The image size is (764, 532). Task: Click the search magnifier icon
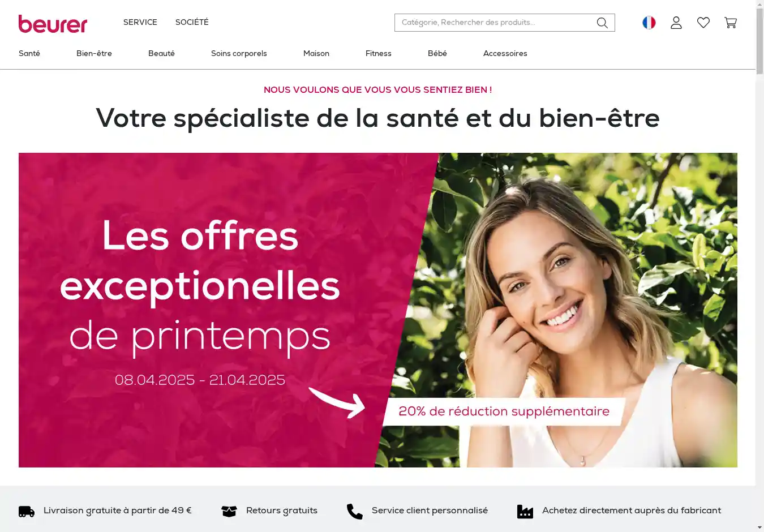point(602,23)
